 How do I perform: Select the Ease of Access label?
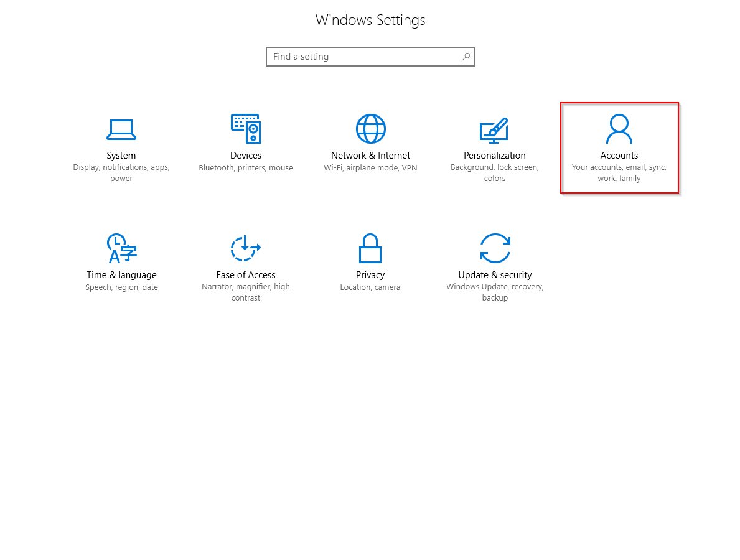246,275
